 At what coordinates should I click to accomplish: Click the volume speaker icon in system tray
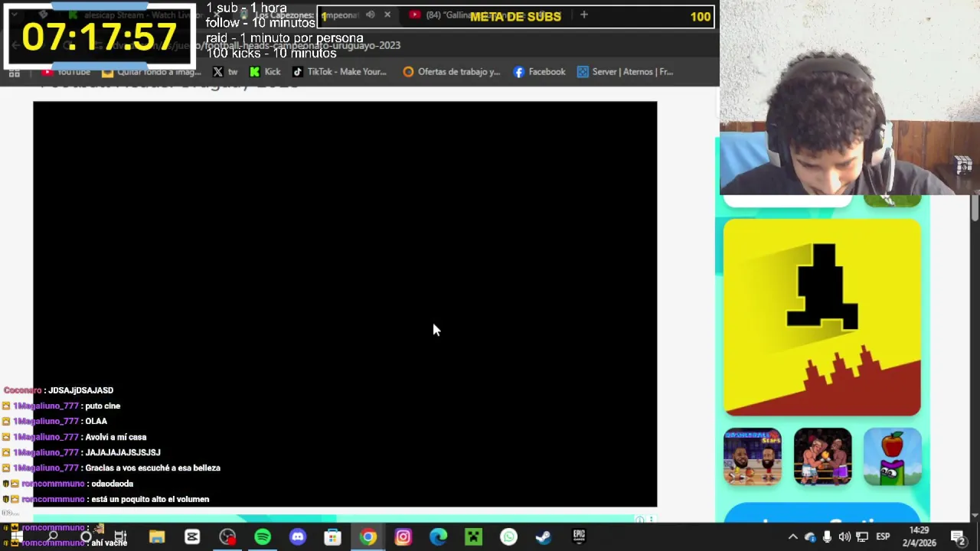844,537
